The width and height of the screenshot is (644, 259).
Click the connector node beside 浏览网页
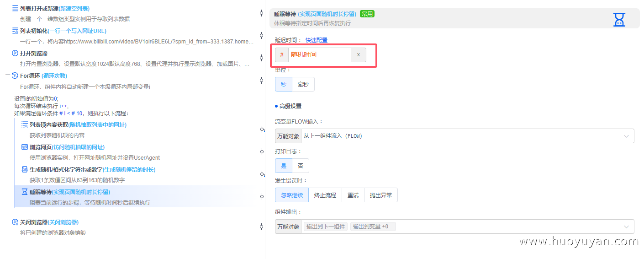click(262, 152)
